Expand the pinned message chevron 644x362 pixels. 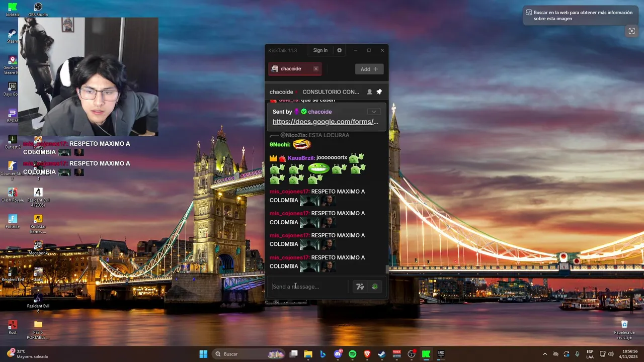coord(373,112)
